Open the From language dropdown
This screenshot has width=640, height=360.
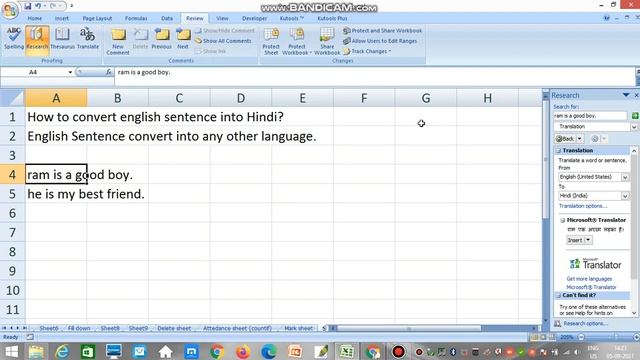(625, 177)
